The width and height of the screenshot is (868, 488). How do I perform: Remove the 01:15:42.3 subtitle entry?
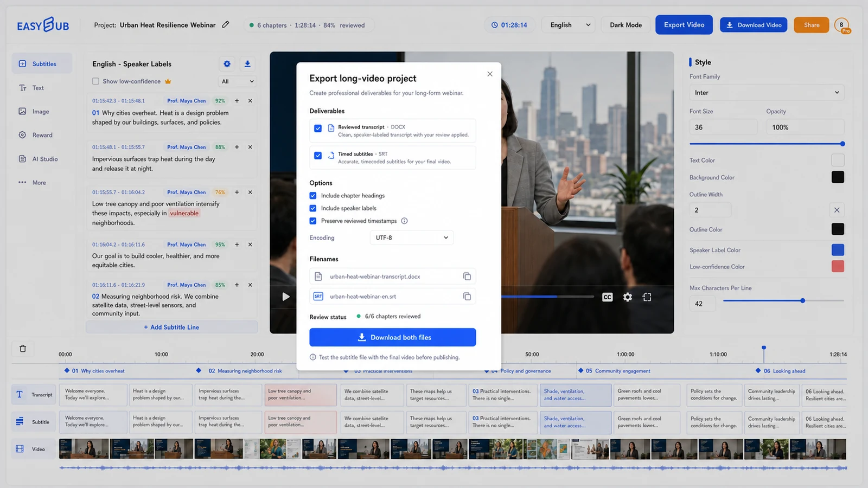tap(250, 101)
